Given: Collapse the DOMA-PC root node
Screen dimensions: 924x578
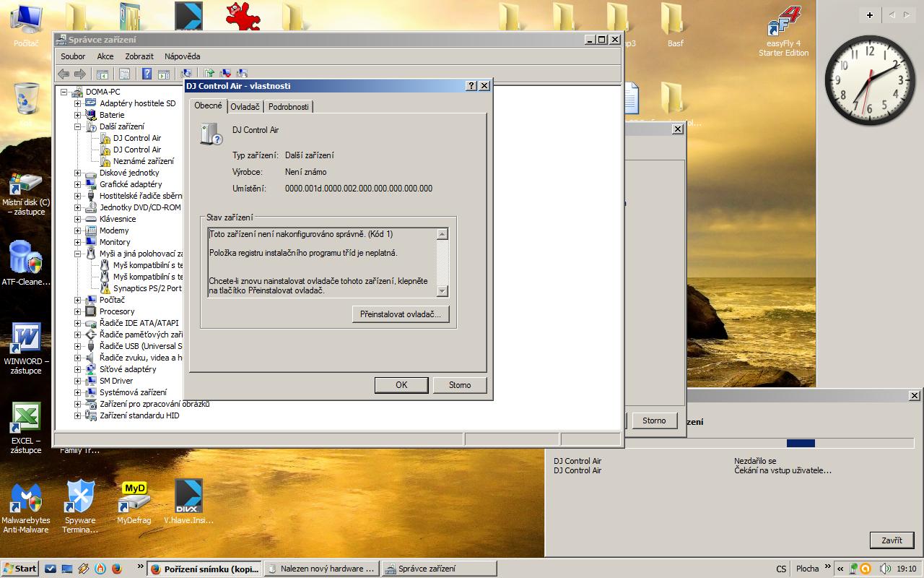Looking at the screenshot, I should (x=64, y=92).
